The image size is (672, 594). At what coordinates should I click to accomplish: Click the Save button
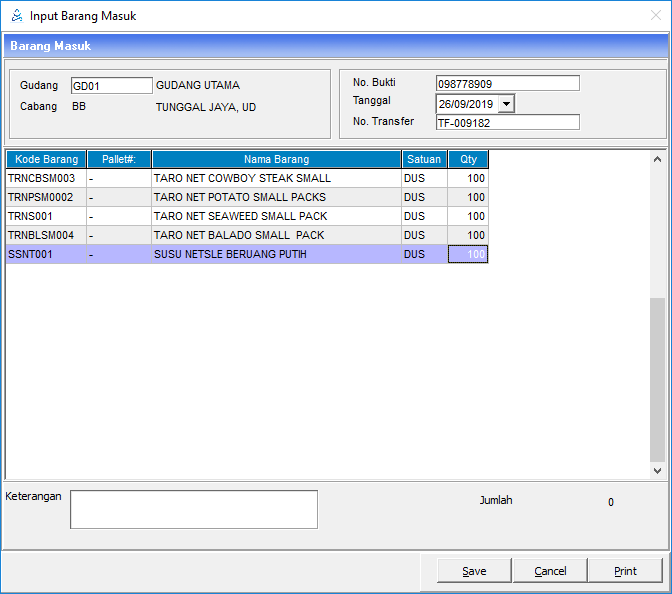pos(474,571)
